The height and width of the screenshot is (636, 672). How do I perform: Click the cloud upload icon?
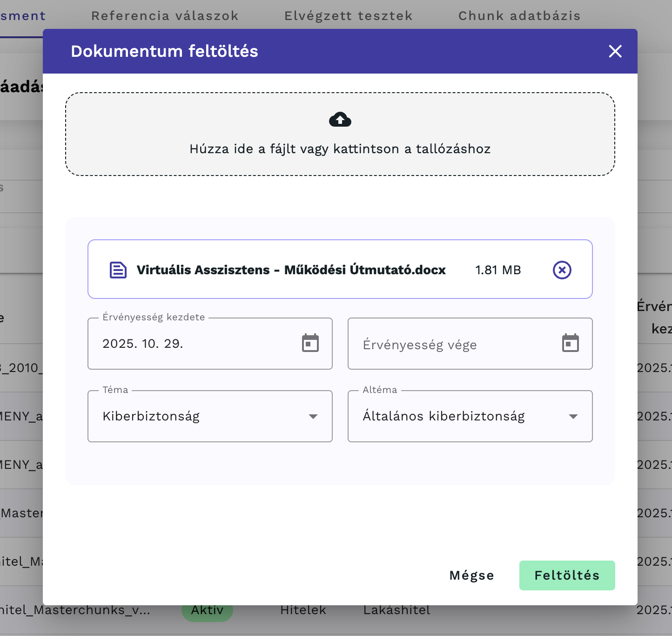(x=340, y=120)
